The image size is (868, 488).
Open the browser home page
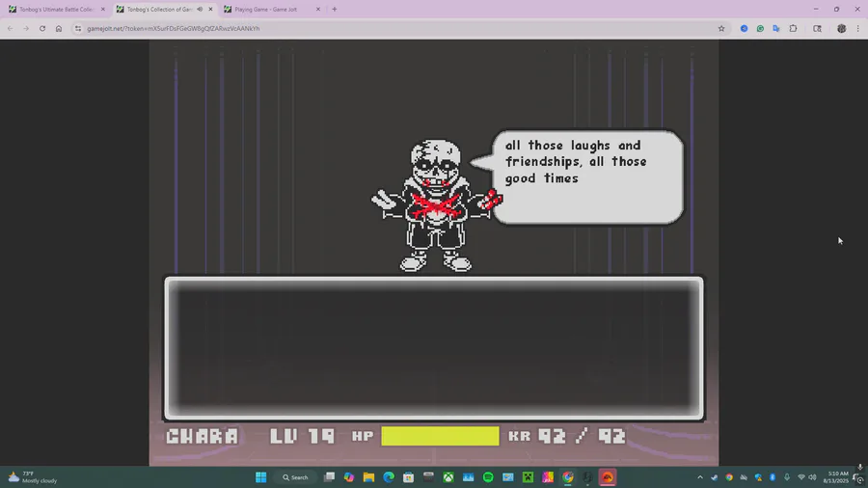click(x=59, y=28)
